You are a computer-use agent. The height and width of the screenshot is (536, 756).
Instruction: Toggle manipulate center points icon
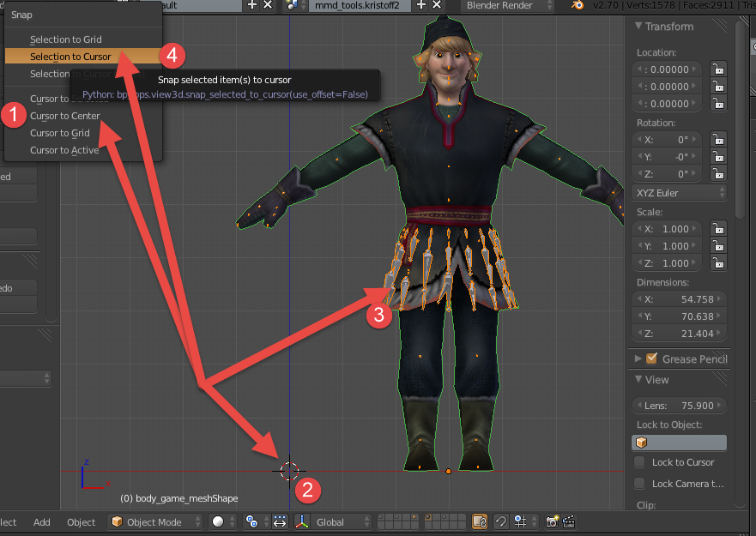[x=280, y=521]
